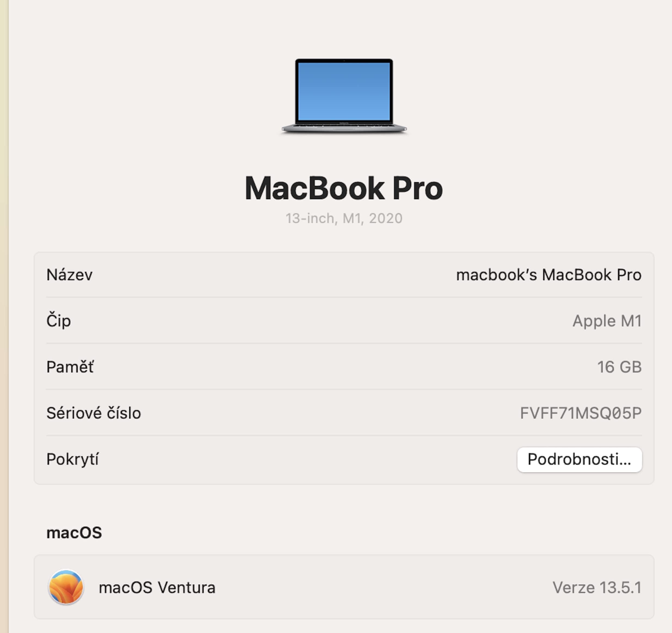Click the left window edge strip
Screen dimensions: 672x633
4,316
